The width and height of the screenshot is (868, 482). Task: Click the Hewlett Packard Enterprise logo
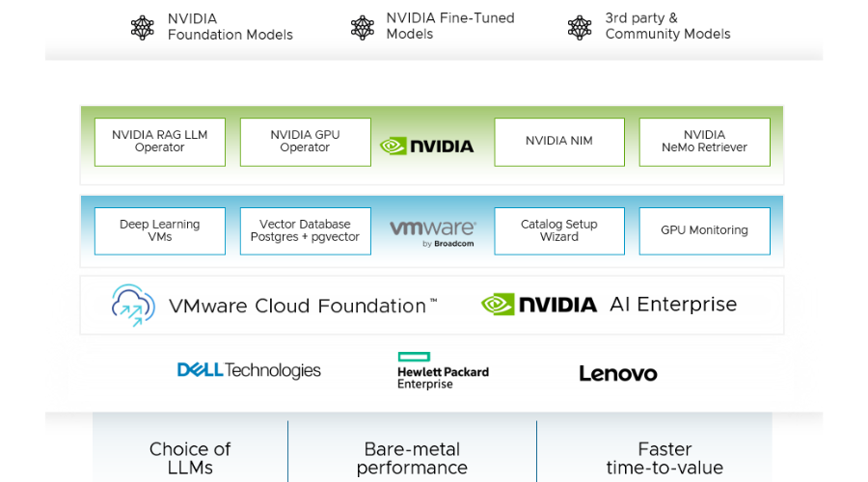(x=443, y=371)
